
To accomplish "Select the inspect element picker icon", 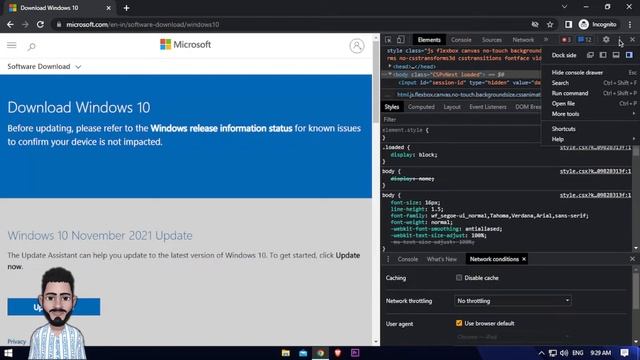I will [x=388, y=40].
